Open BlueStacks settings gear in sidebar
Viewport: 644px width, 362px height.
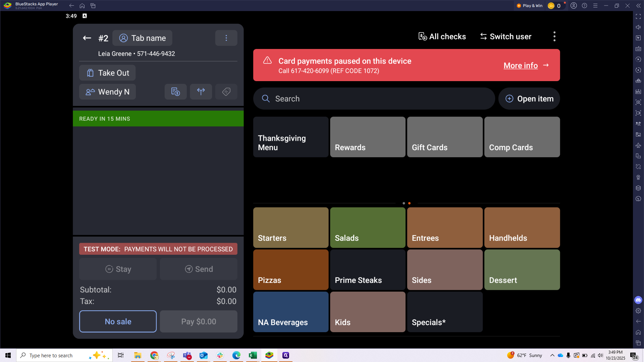coord(638,311)
